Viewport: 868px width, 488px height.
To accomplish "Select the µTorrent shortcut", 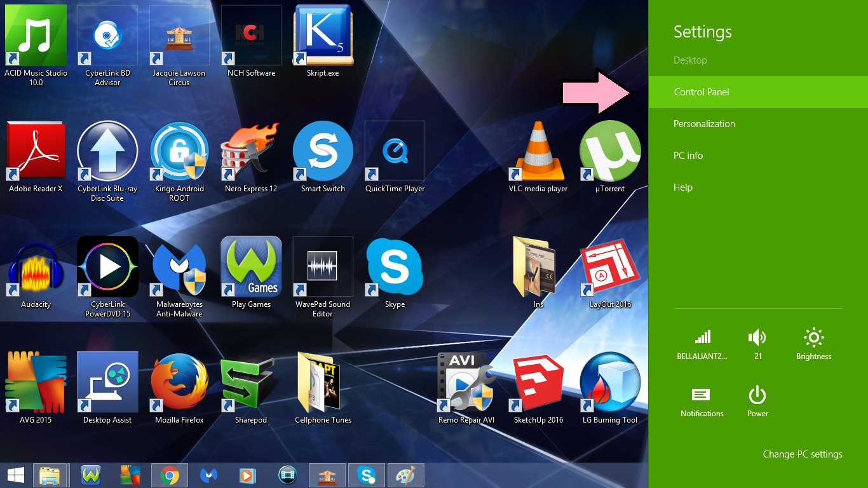I will point(610,157).
